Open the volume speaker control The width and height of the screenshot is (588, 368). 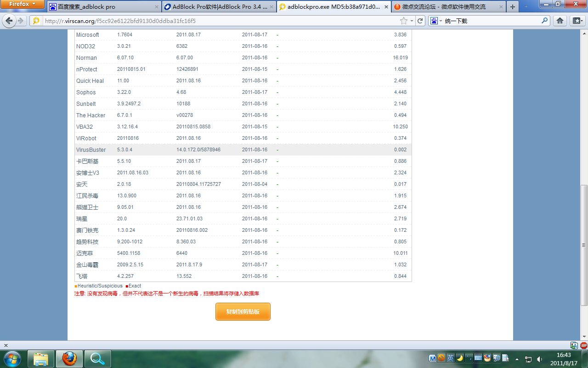[540, 359]
